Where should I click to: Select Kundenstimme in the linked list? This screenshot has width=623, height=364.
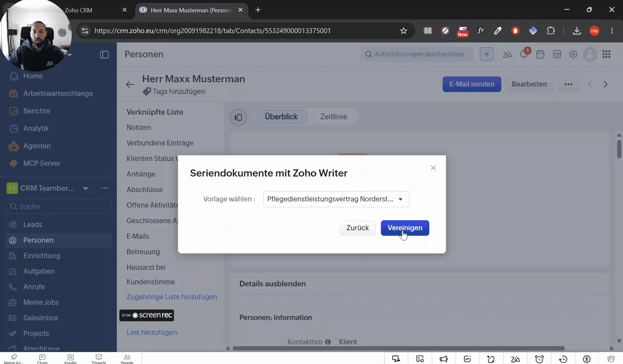[150, 282]
